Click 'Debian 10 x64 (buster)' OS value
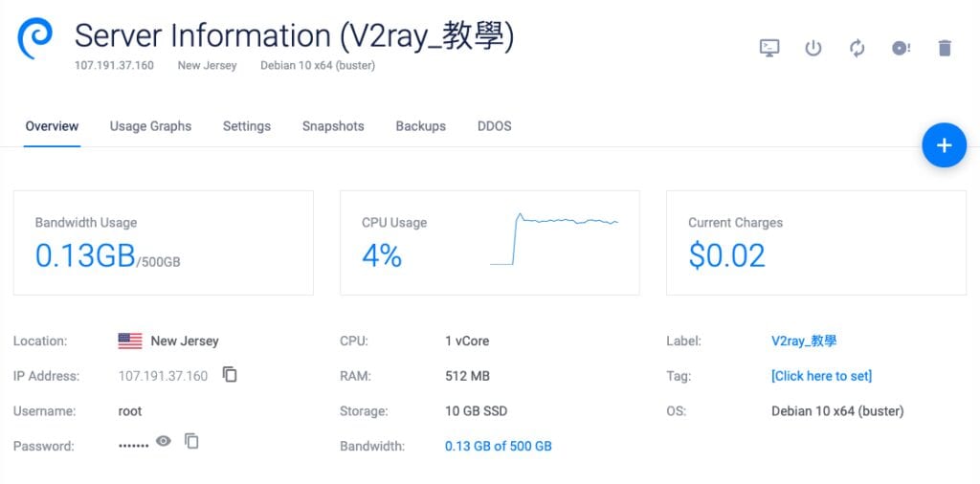The image size is (980, 484). pyautogui.click(x=837, y=411)
